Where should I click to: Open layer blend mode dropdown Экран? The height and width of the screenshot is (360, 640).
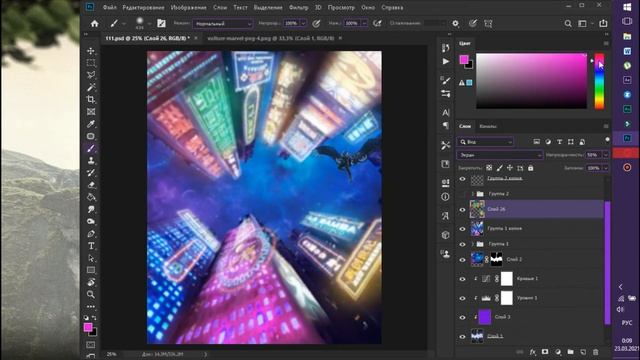[x=500, y=155]
